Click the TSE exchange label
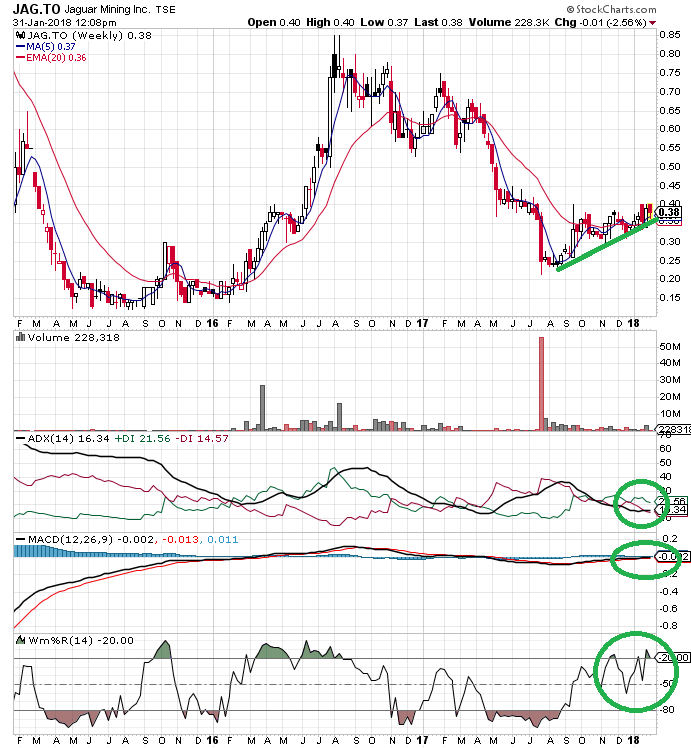This screenshot has height=748, width=691. click(x=165, y=10)
